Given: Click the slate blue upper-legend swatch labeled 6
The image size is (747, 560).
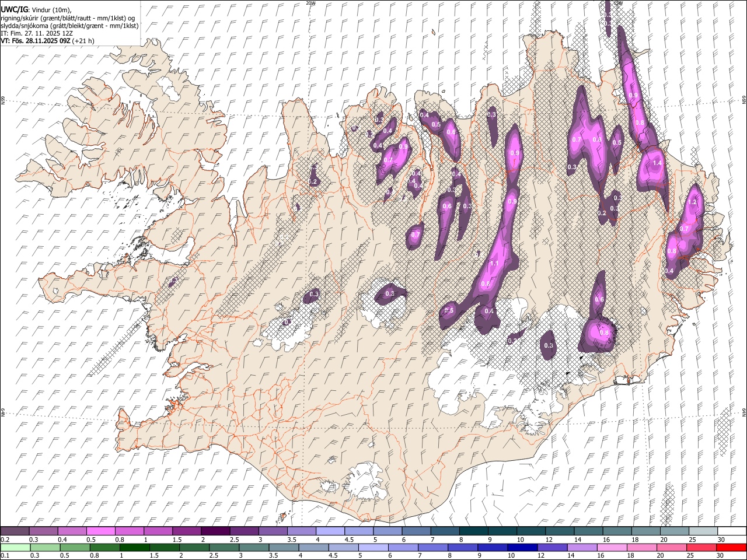Looking at the screenshot, I should tap(416, 531).
